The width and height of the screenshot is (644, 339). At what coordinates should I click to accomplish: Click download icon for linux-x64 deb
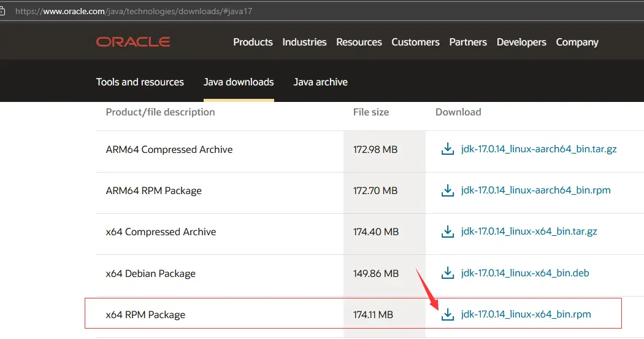pos(448,273)
